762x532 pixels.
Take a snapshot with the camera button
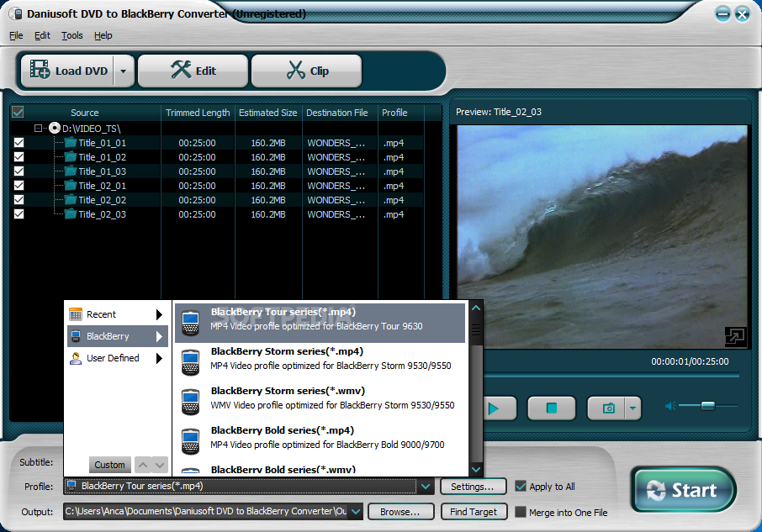[x=606, y=408]
